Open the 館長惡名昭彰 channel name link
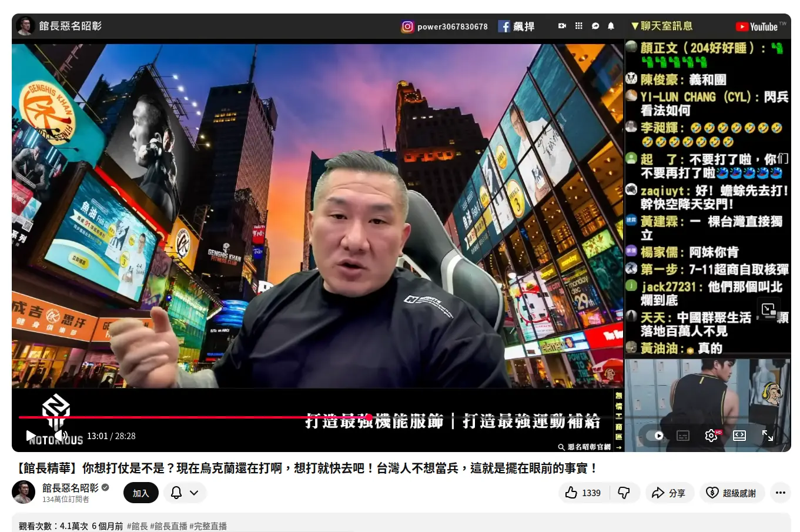 tap(71, 488)
